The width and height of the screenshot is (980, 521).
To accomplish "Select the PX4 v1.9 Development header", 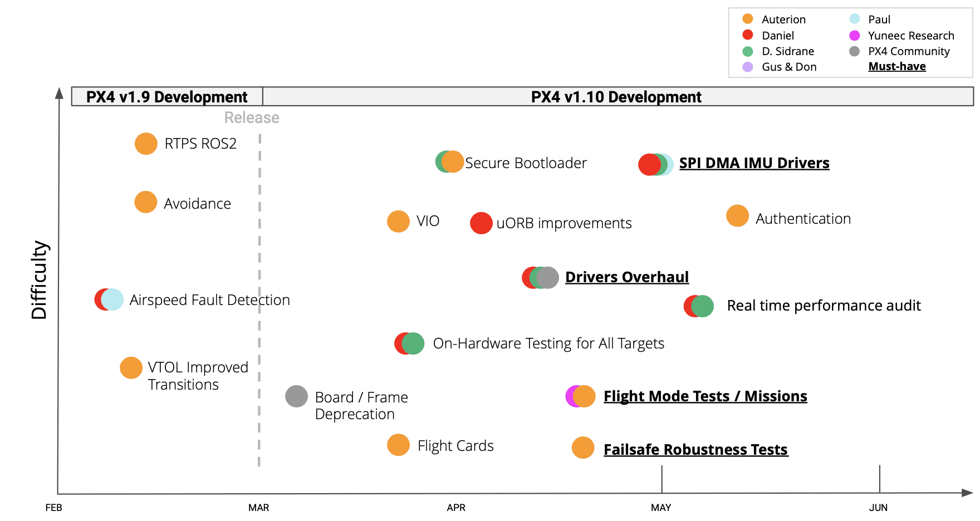I will (x=166, y=97).
